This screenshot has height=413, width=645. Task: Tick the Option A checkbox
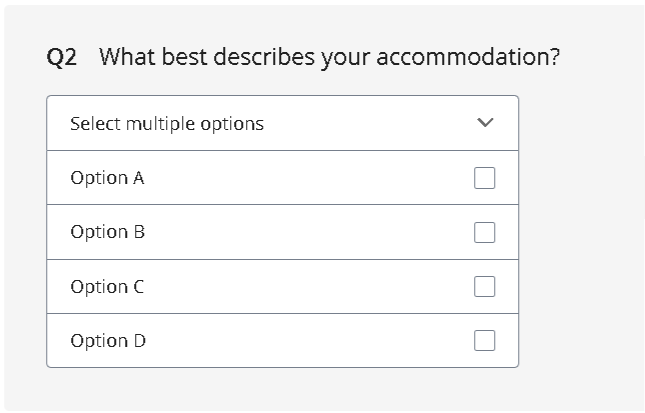coord(484,178)
